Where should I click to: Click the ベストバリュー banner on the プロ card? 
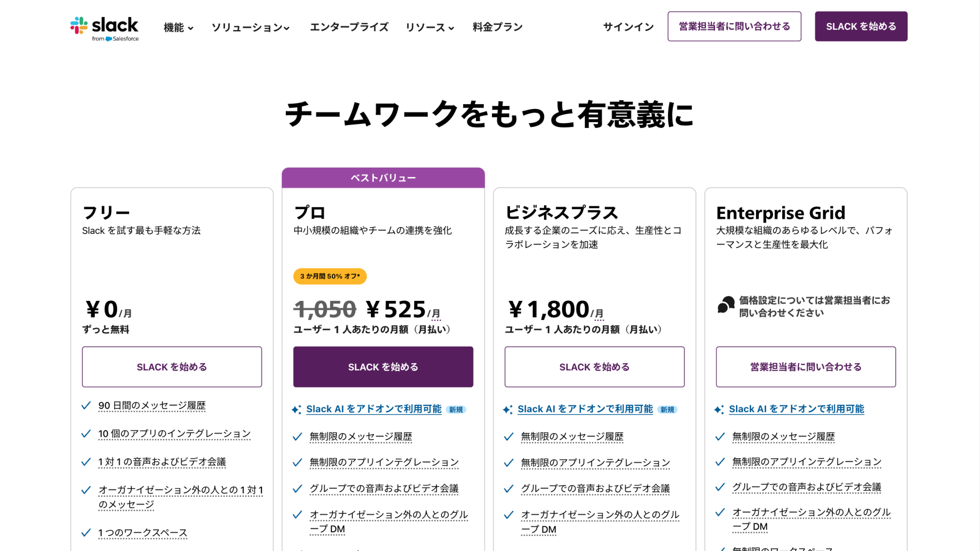(383, 178)
